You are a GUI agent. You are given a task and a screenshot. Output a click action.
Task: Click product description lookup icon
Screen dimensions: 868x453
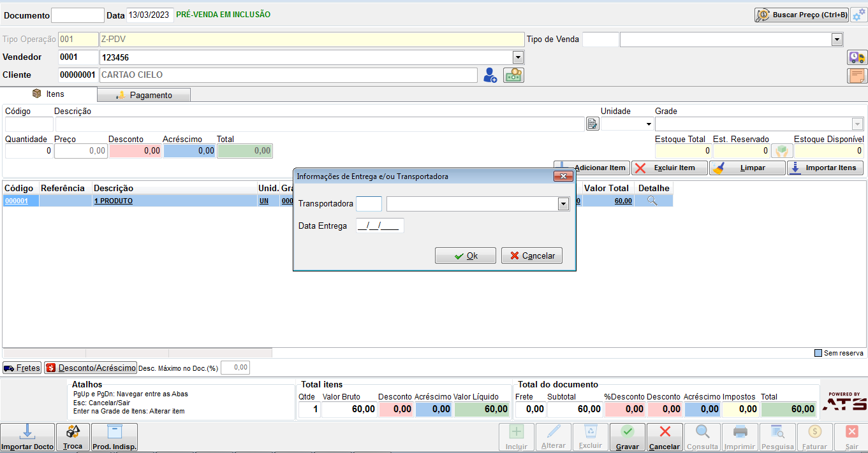[x=592, y=124]
